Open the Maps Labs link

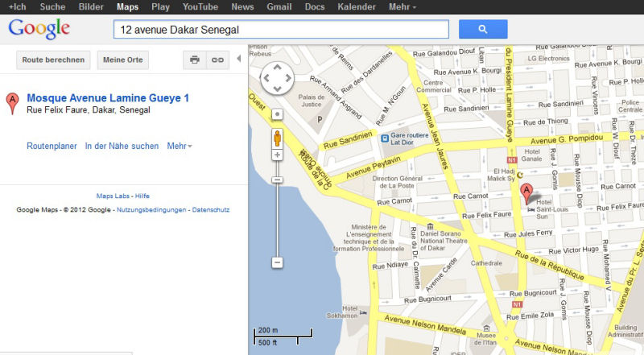[113, 196]
